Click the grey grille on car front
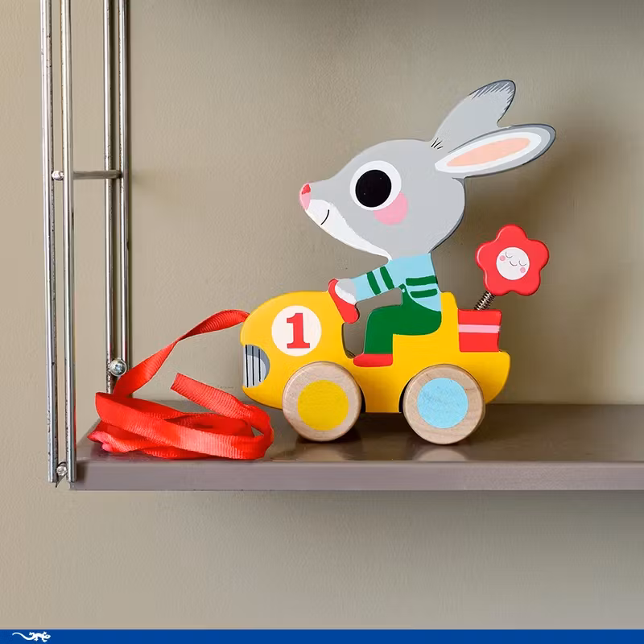 pyautogui.click(x=255, y=365)
